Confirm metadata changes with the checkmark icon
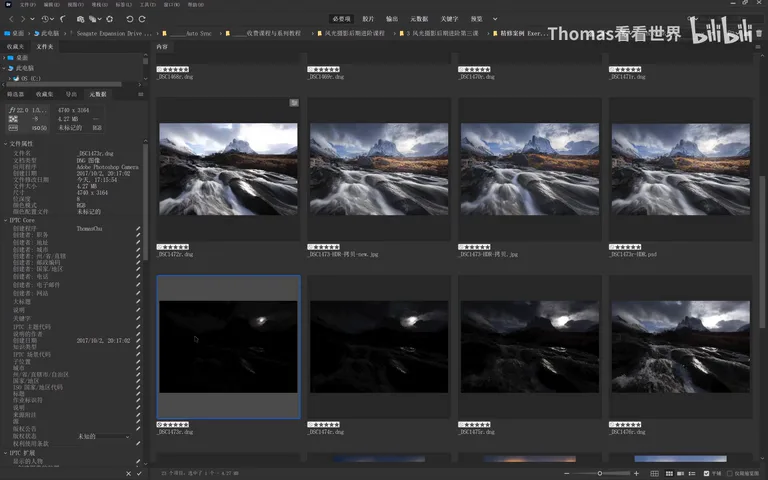Screen dimensions: 768x480 click(139, 474)
